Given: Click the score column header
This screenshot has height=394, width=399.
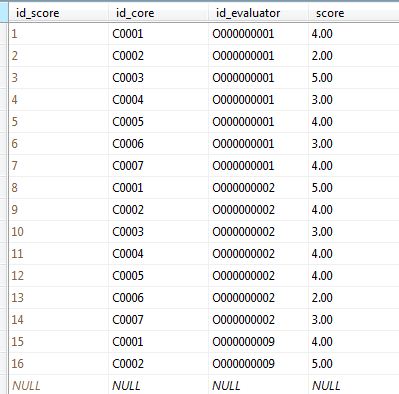Looking at the screenshot, I should pos(354,13).
